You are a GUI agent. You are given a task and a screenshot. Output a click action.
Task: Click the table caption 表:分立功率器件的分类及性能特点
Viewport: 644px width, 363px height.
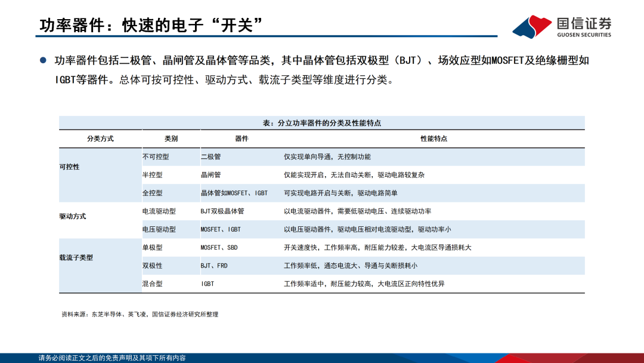(321, 123)
